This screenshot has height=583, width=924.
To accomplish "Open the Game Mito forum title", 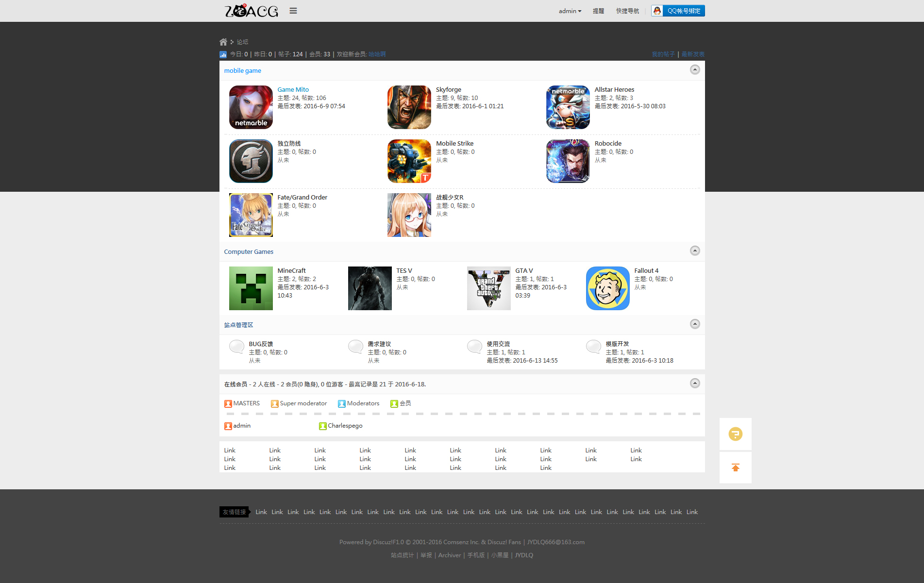I will coord(293,90).
